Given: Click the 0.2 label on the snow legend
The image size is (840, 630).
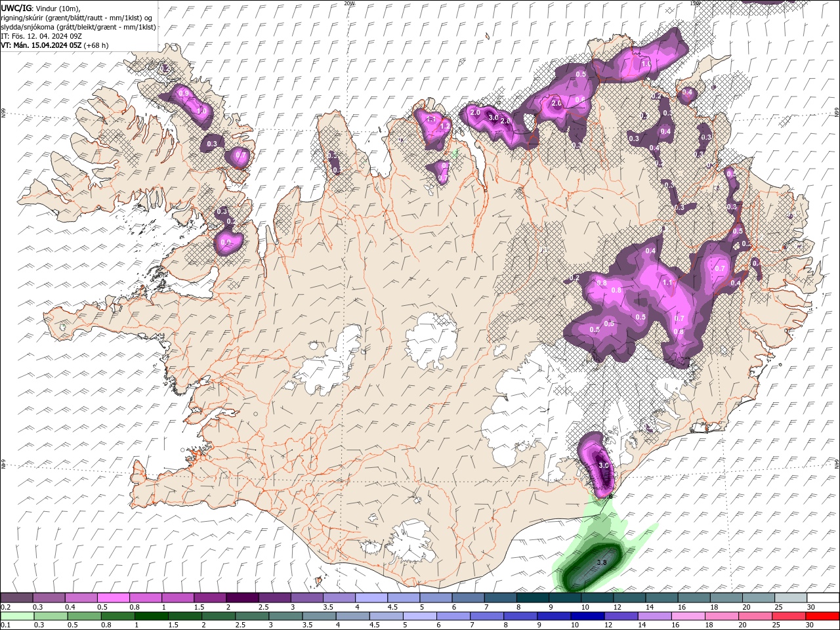Looking at the screenshot, I should tap(5, 607).
